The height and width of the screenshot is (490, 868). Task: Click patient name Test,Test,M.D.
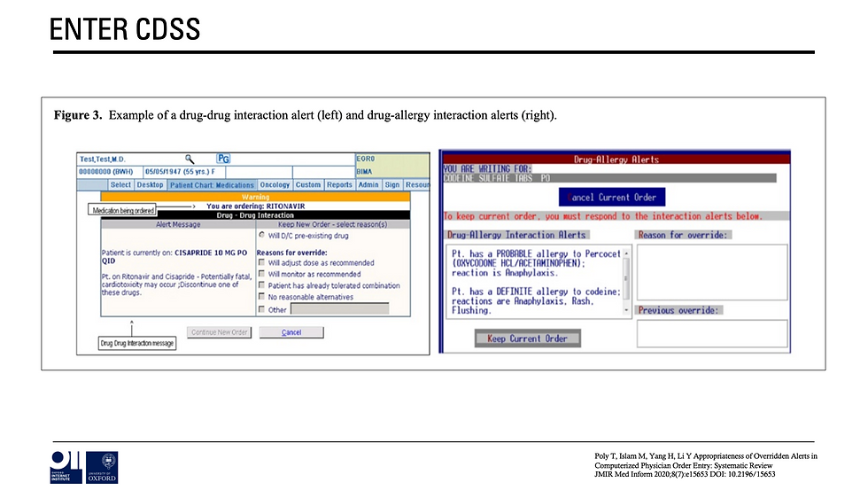click(103, 159)
